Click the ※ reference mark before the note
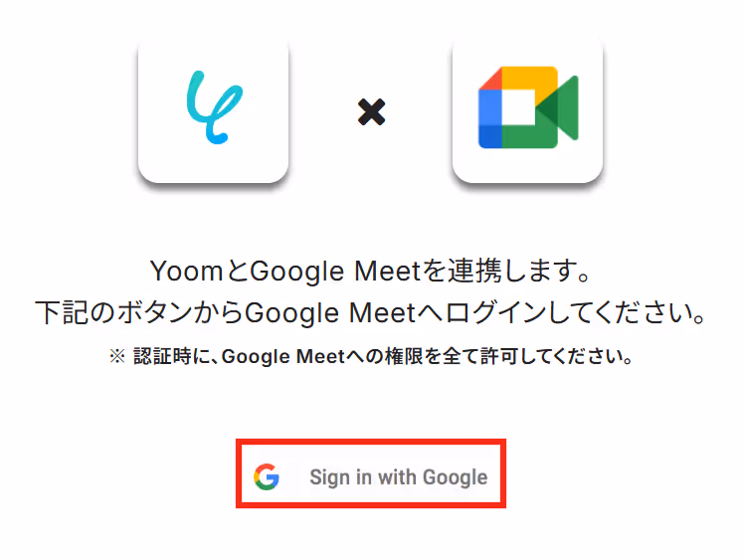Screen dimensions: 743x560 pos(117,356)
